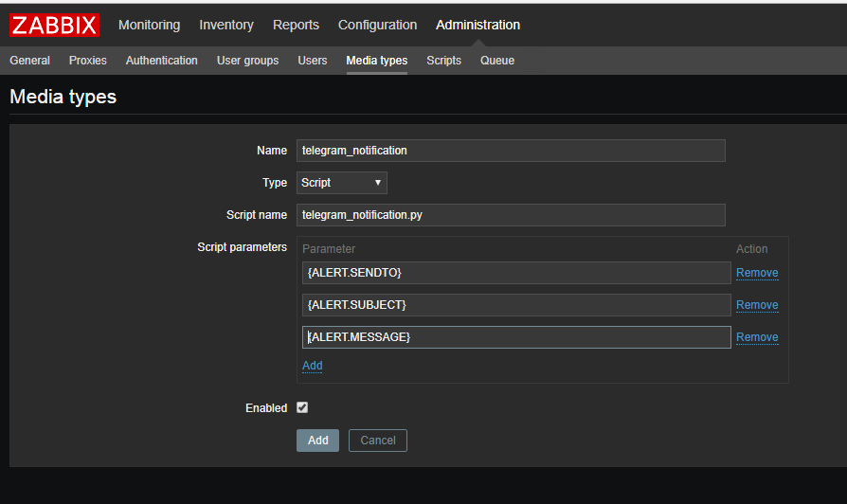Open the User groups tab
This screenshot has height=504, width=847.
pyautogui.click(x=247, y=61)
